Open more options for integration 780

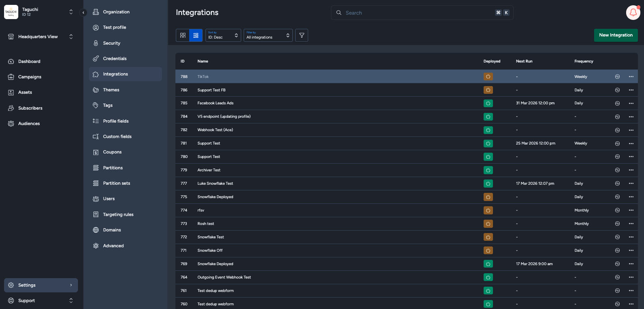pyautogui.click(x=631, y=157)
